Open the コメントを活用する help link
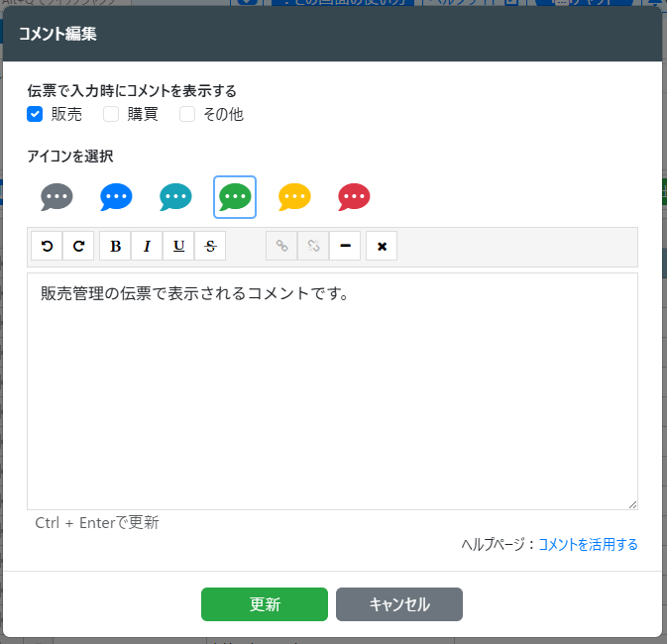Image resolution: width=667 pixels, height=644 pixels. [x=588, y=544]
